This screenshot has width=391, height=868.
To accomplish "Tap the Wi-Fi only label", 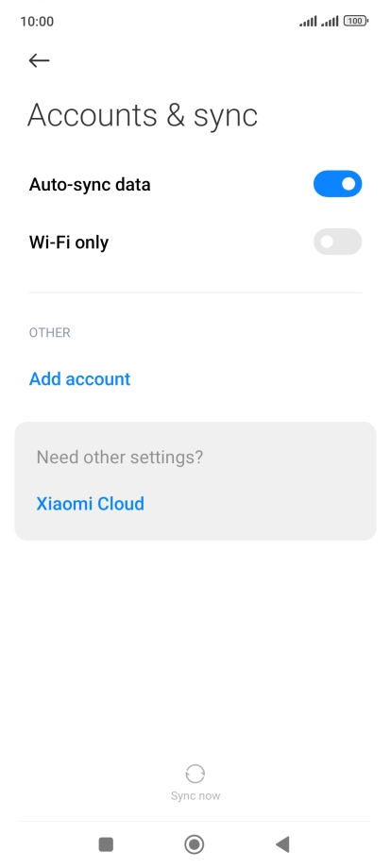I will point(69,242).
